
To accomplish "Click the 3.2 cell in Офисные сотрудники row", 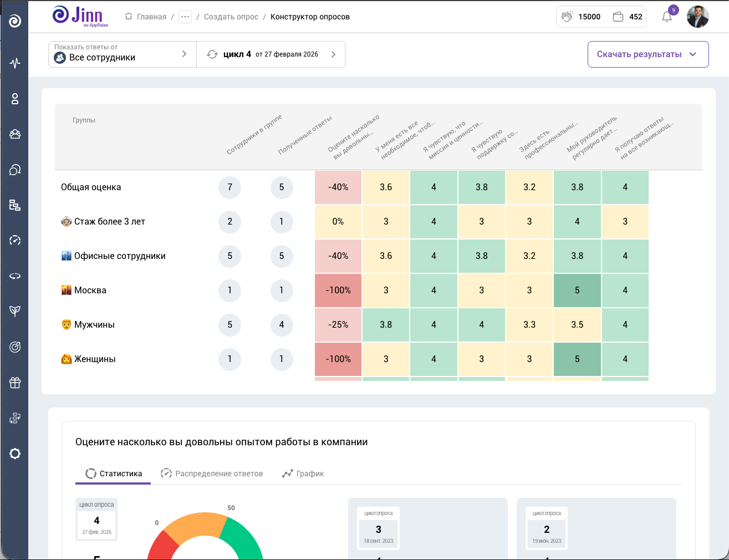I will coord(529,256).
